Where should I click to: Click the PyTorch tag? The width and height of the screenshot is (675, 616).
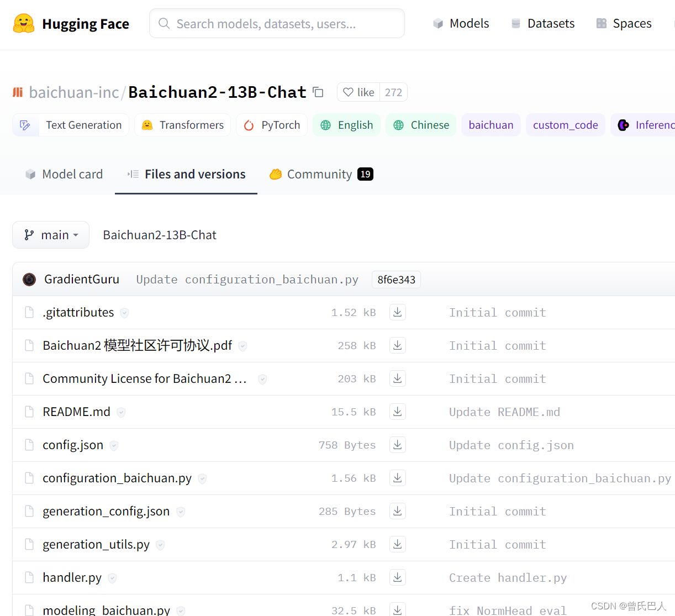272,125
